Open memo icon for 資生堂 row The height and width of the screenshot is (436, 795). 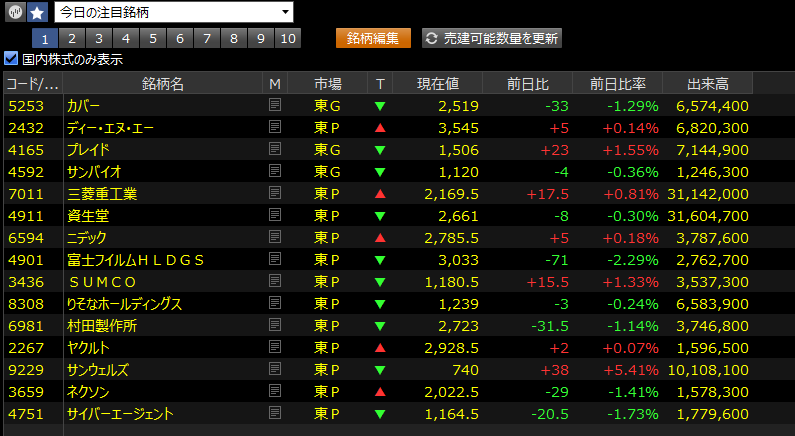click(x=275, y=215)
